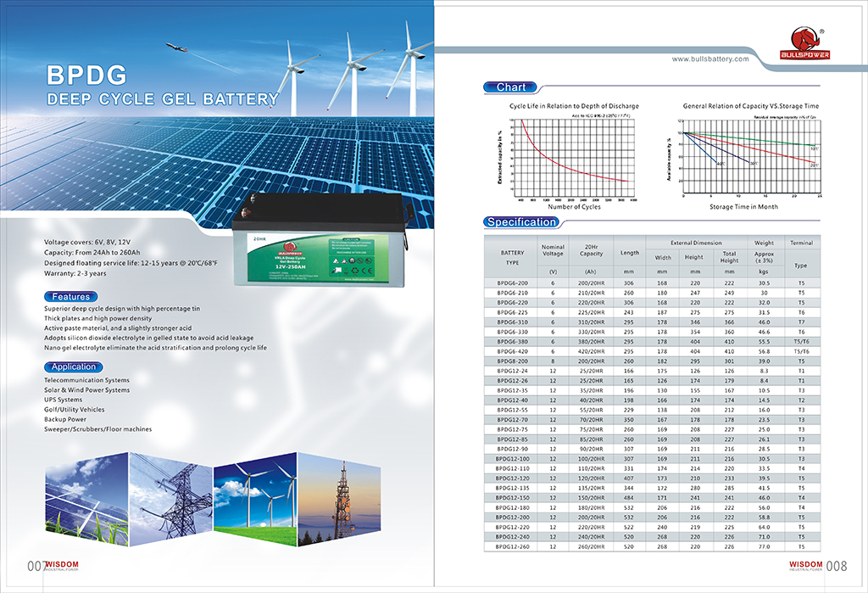Click 'Solar & Wind Power Systems' entry
This screenshot has height=593, width=868.
pos(87,390)
